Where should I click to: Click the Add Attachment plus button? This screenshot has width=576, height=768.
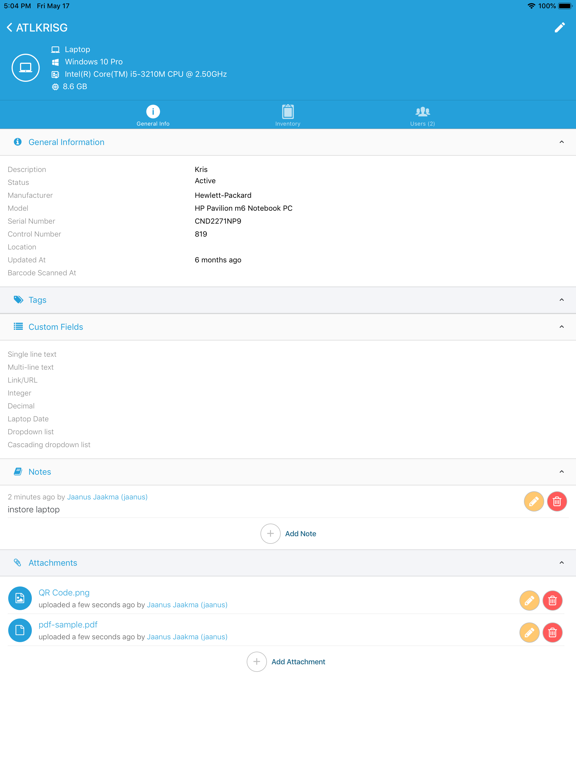click(257, 662)
